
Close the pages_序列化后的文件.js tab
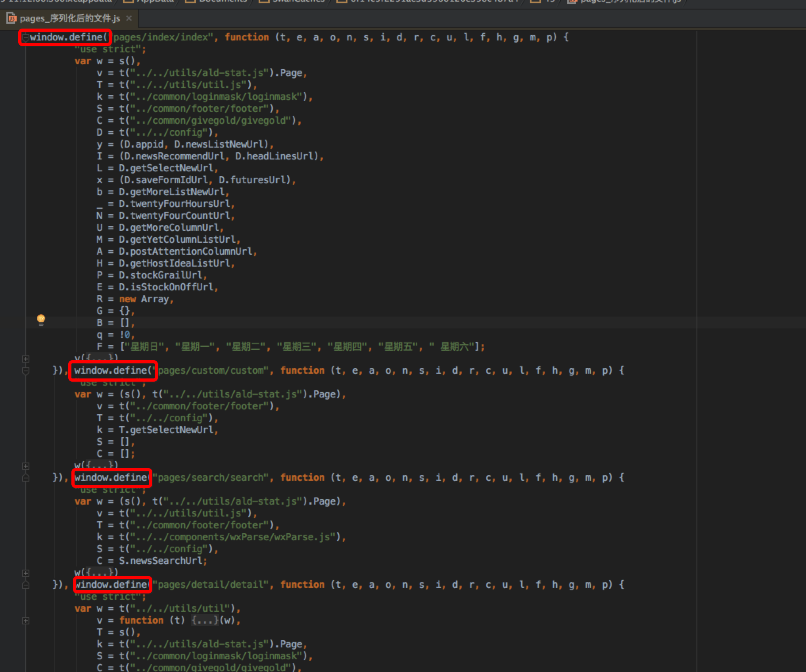click(129, 18)
